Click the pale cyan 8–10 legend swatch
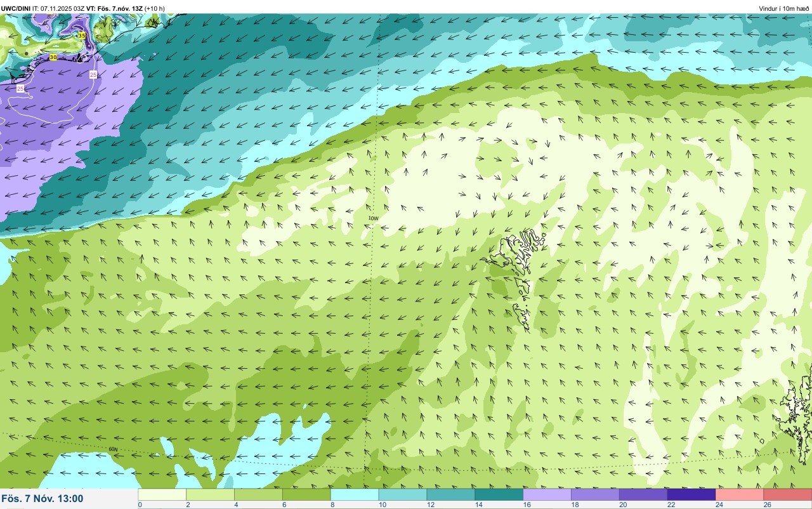The height and width of the screenshot is (509, 812). 355,494
